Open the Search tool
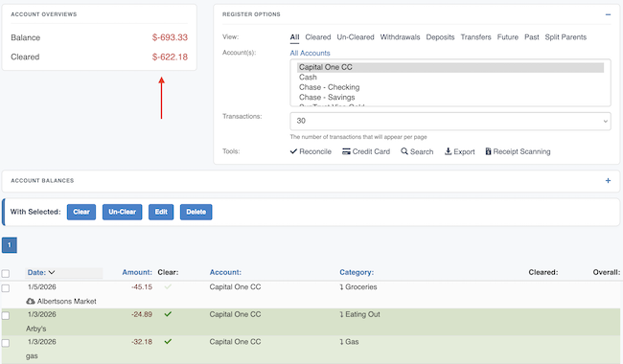The image size is (623, 364). [x=417, y=151]
